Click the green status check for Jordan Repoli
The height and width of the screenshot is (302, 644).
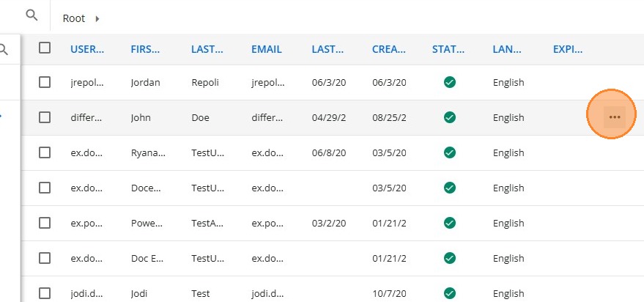pos(450,82)
